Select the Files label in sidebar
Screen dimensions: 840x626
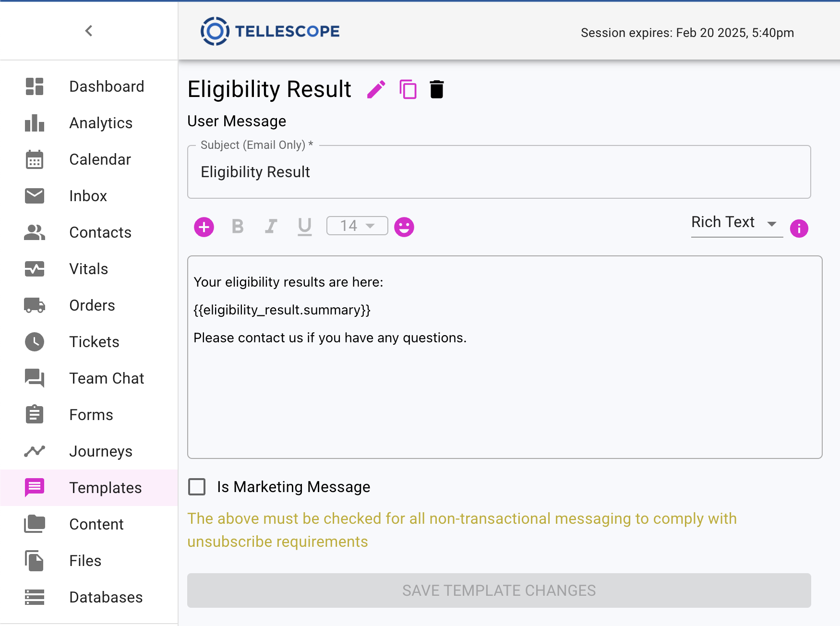pyautogui.click(x=85, y=561)
